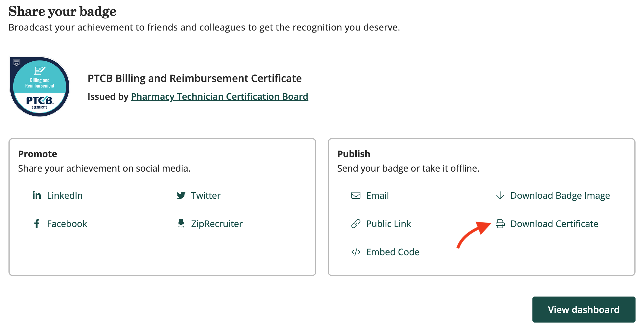Click the PTCB badge image

click(x=40, y=87)
